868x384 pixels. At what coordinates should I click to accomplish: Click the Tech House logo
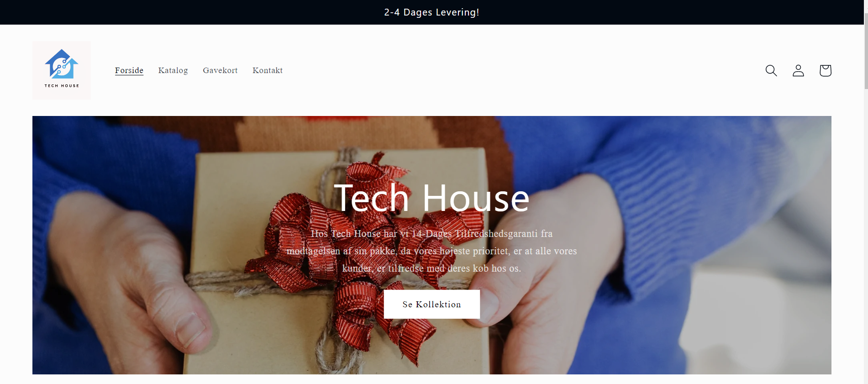pos(62,70)
